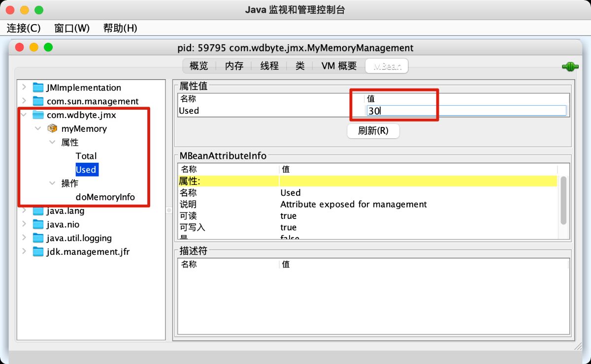Open the 帮助(H) menu
The image size is (591, 364).
point(120,28)
